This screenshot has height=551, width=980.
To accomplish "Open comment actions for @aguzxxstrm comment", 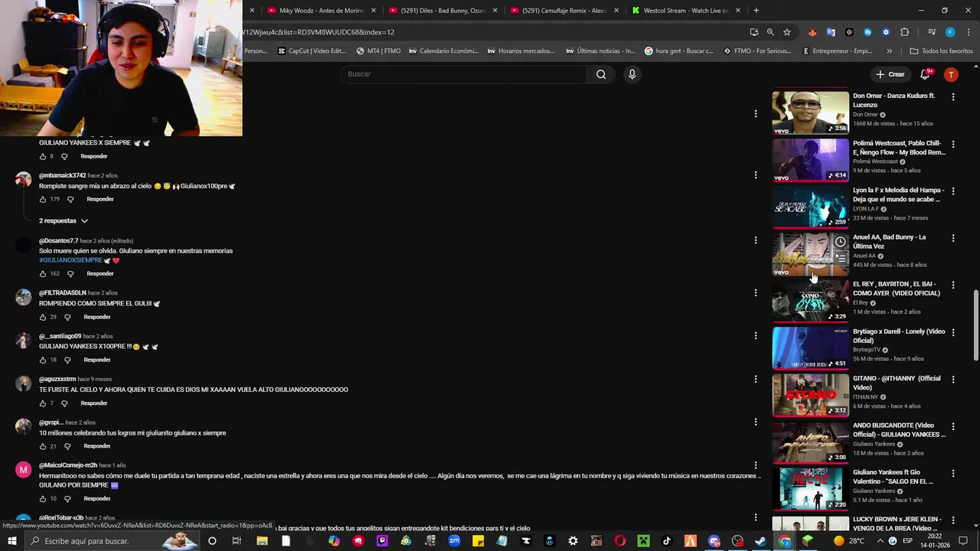I will pos(756,379).
